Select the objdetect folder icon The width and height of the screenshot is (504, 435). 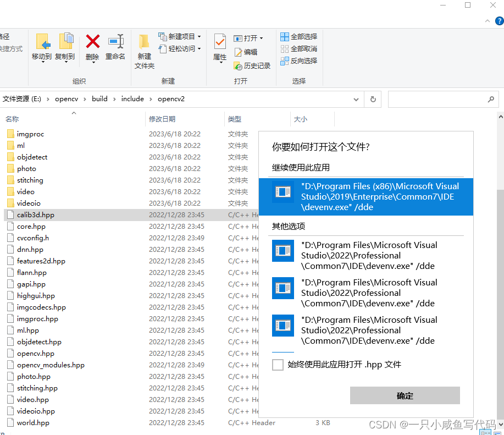click(x=10, y=157)
